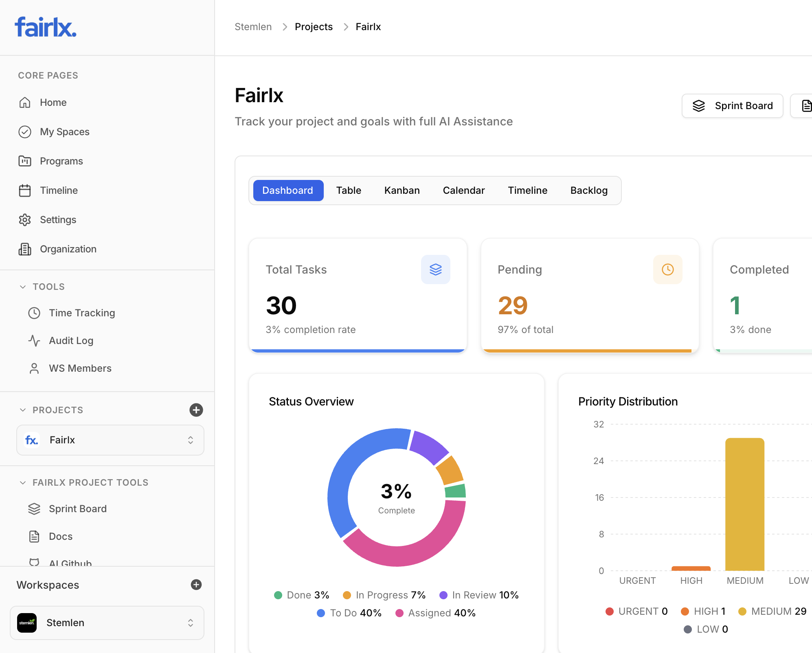Screen dimensions: 812x653
Task: Click the Pending card value 29
Action: click(x=513, y=306)
